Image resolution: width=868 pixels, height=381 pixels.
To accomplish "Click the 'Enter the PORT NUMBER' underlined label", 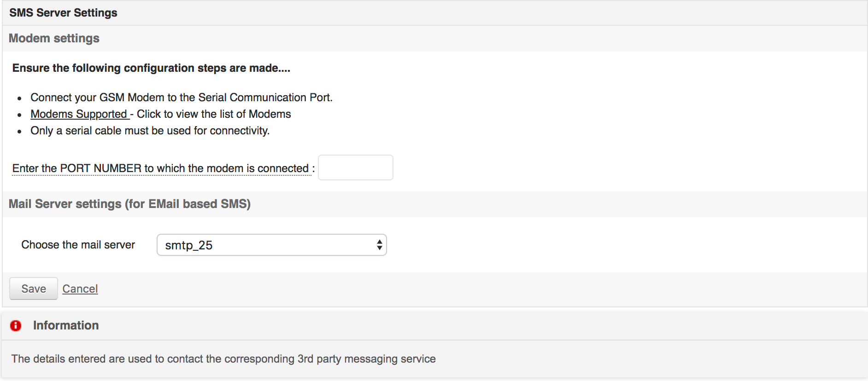I will pos(160,168).
